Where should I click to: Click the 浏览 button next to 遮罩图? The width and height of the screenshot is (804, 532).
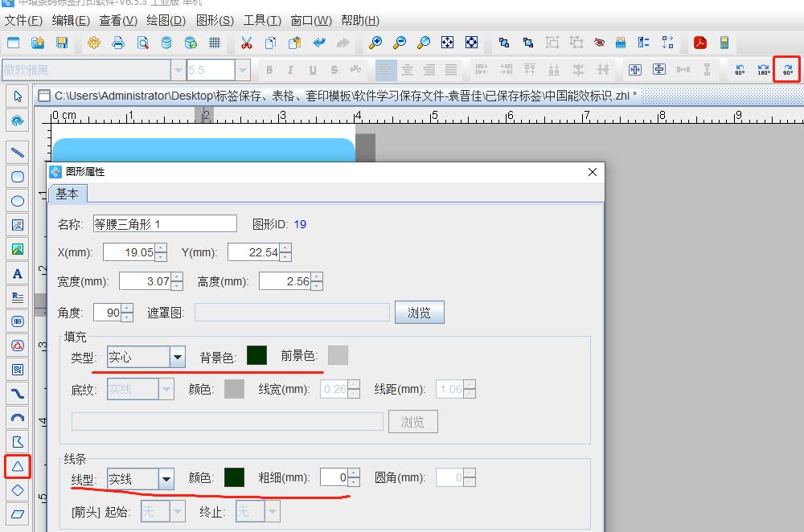pos(419,312)
